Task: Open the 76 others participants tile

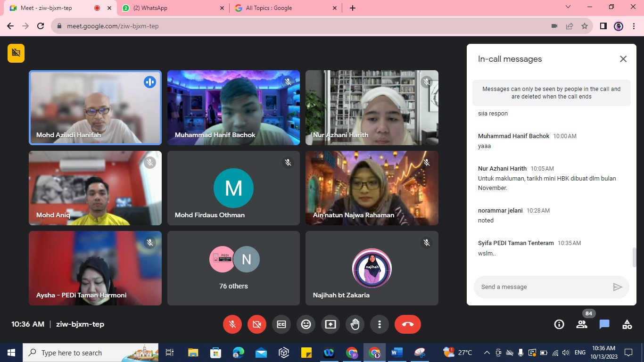Action: point(233,268)
